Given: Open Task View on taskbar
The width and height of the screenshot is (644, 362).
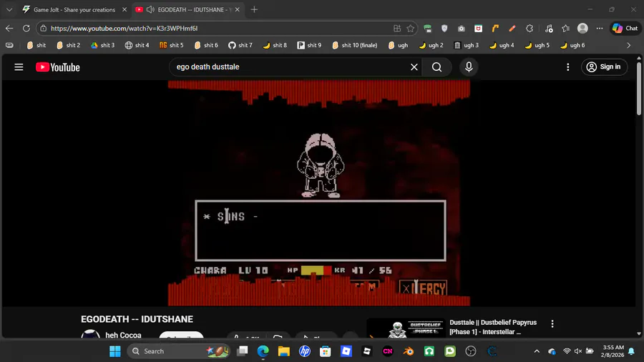Looking at the screenshot, I should (243, 351).
